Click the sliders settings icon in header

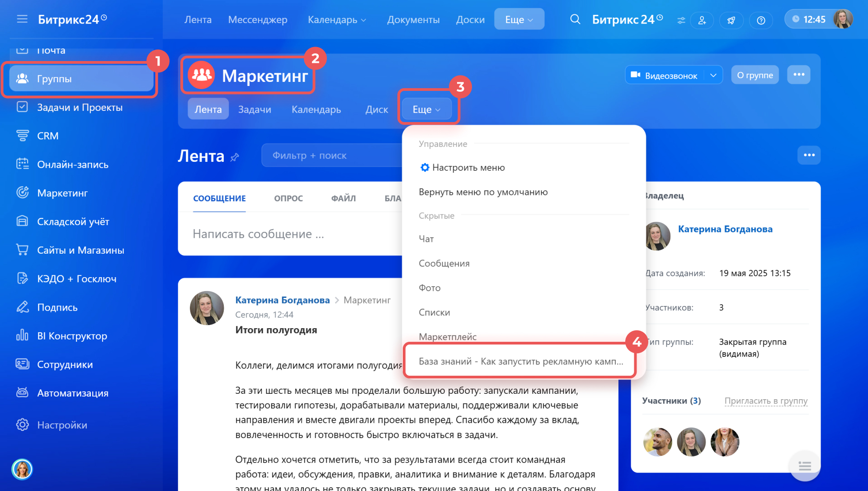click(x=681, y=20)
